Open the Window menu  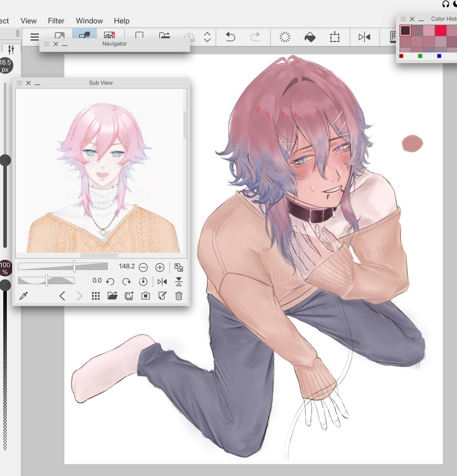click(89, 21)
